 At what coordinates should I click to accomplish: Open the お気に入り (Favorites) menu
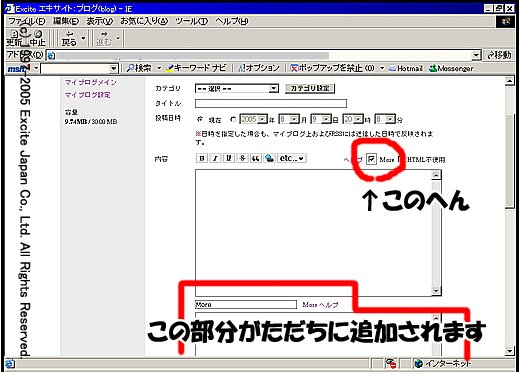click(144, 21)
